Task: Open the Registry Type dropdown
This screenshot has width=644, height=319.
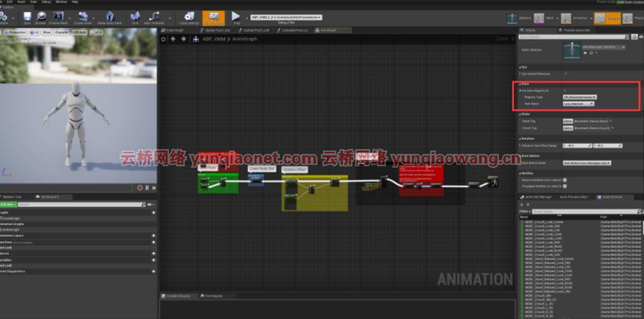Action: coord(580,97)
